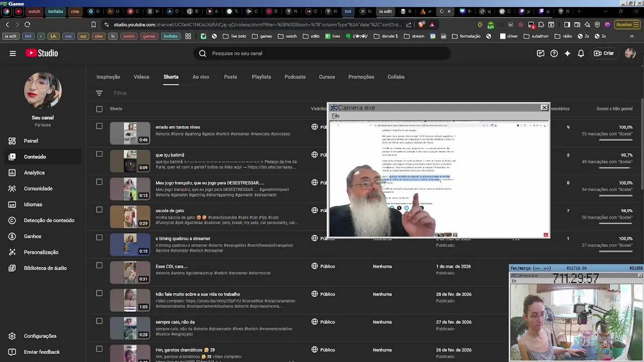644x362 pixels.
Task: Click the 'Gostei x Não gostei' column header
Action: tap(614, 109)
